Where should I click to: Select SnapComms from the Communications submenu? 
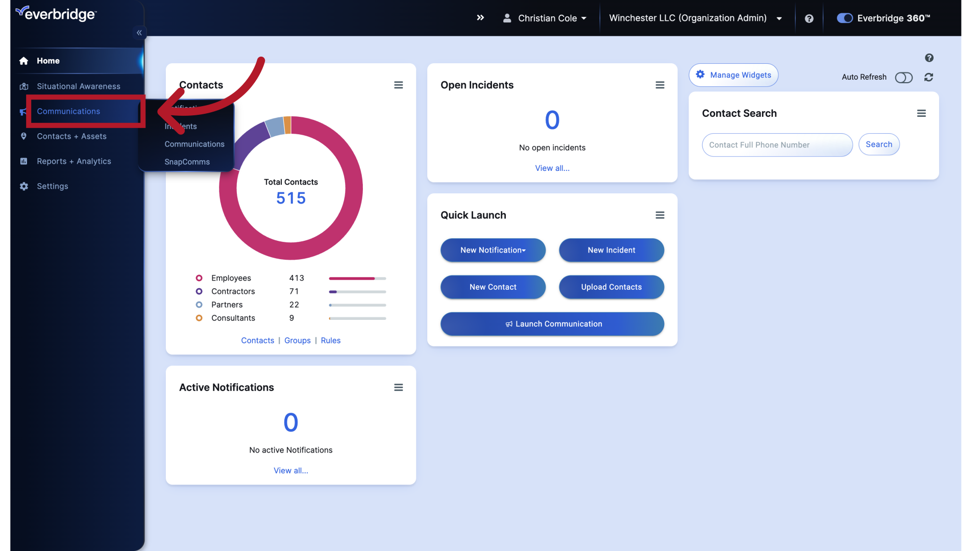pos(187,162)
